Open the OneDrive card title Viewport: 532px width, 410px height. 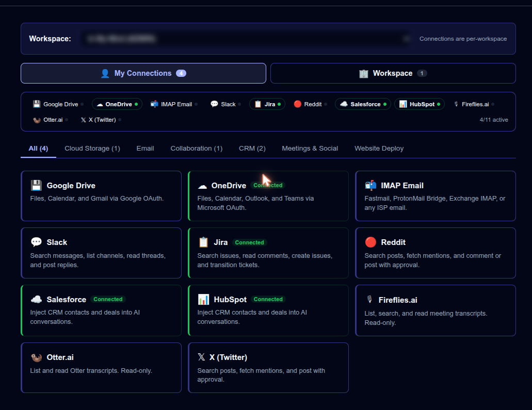click(x=229, y=186)
